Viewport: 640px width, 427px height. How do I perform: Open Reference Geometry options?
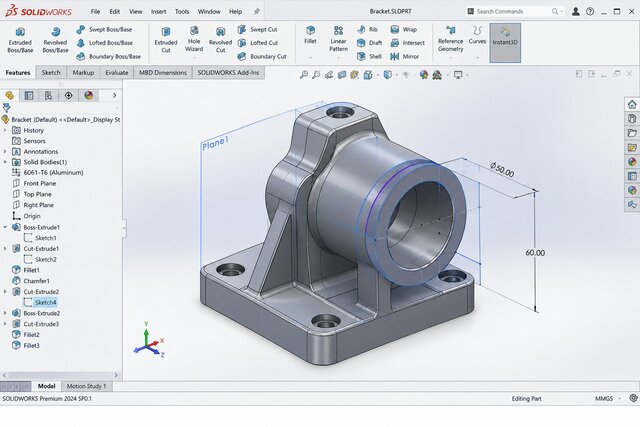click(x=451, y=39)
